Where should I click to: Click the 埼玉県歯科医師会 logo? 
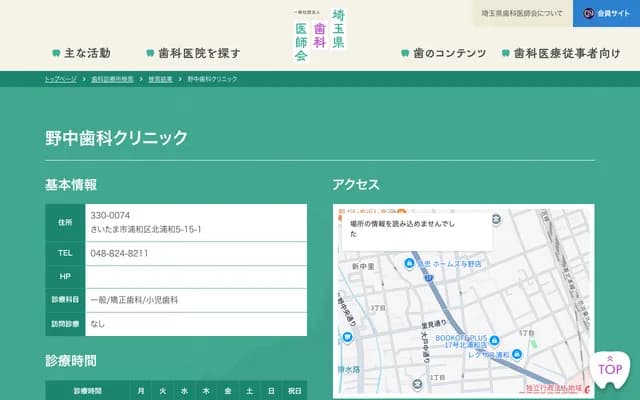coord(320,35)
